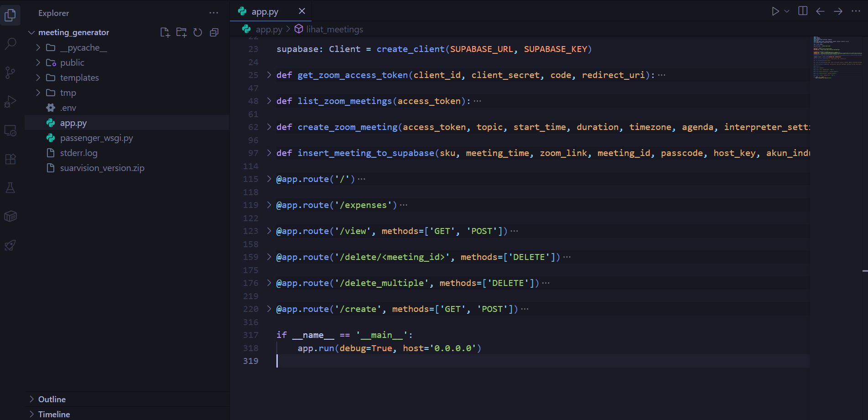
Task: Refresh the explorer file tree
Action: coord(198,32)
